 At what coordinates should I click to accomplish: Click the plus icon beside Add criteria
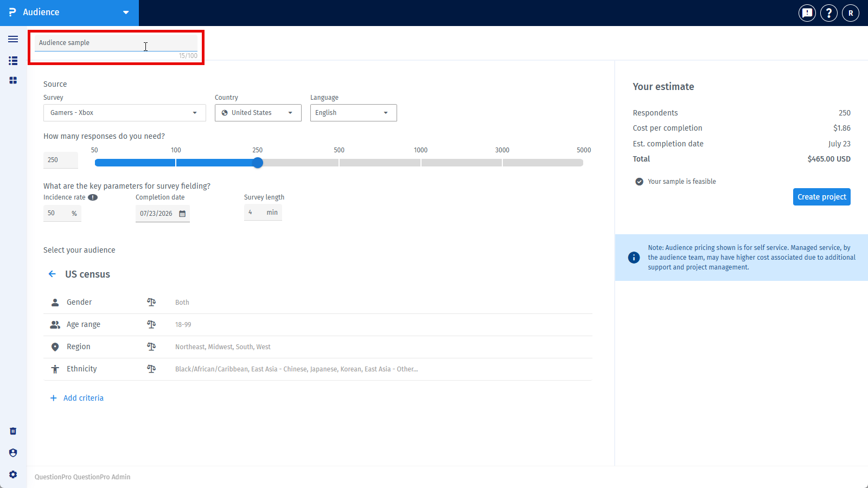pos(53,398)
